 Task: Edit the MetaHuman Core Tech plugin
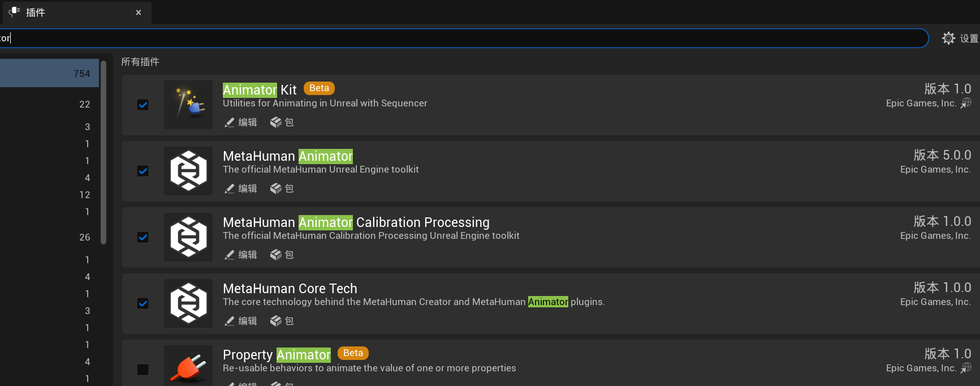241,321
